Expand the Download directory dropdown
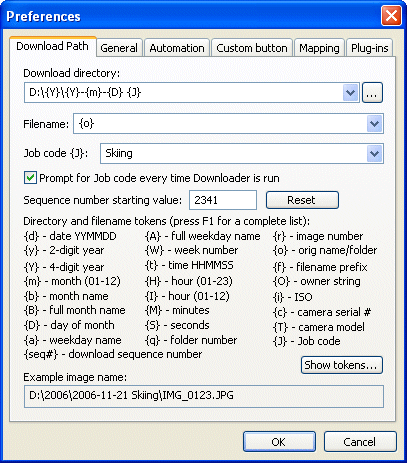The width and height of the screenshot is (407, 463). [350, 93]
